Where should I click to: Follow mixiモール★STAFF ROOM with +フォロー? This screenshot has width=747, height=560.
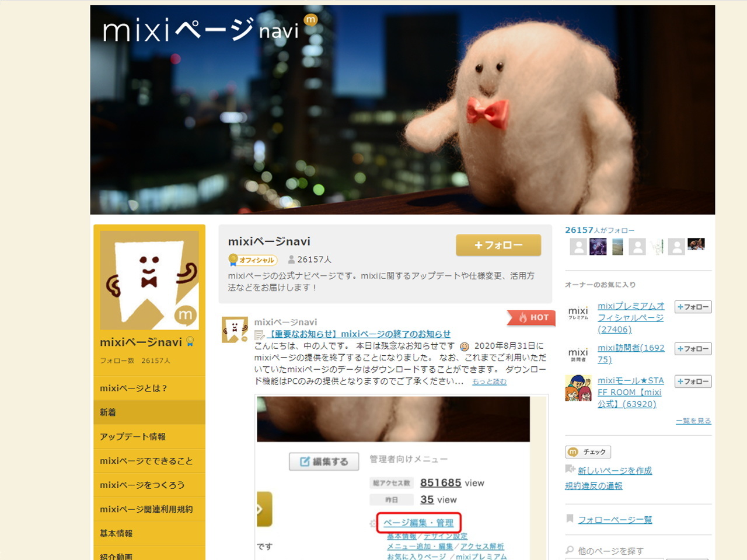(693, 381)
